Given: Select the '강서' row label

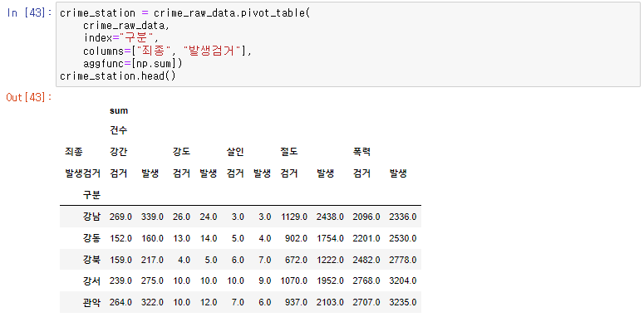Looking at the screenshot, I should pyautogui.click(x=91, y=281).
